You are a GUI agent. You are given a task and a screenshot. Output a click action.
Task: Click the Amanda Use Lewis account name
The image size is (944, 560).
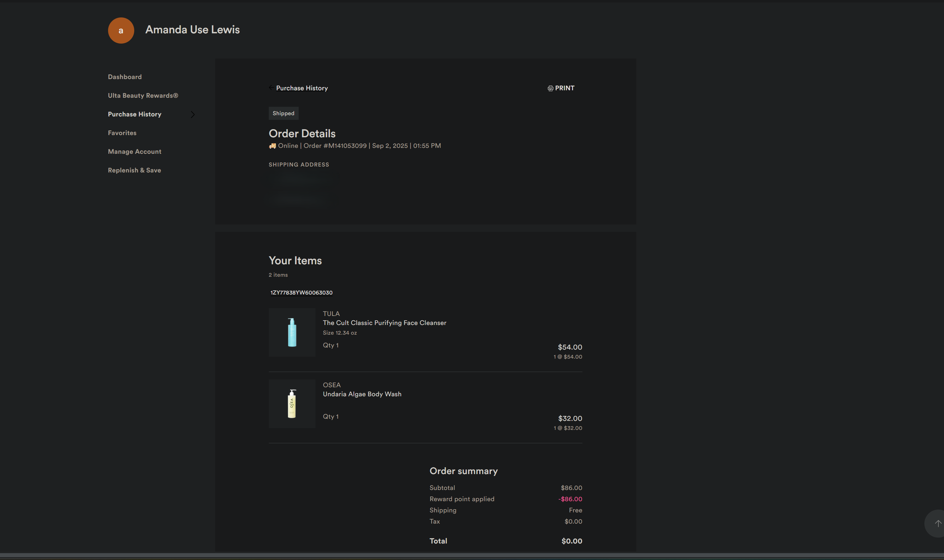point(192,30)
